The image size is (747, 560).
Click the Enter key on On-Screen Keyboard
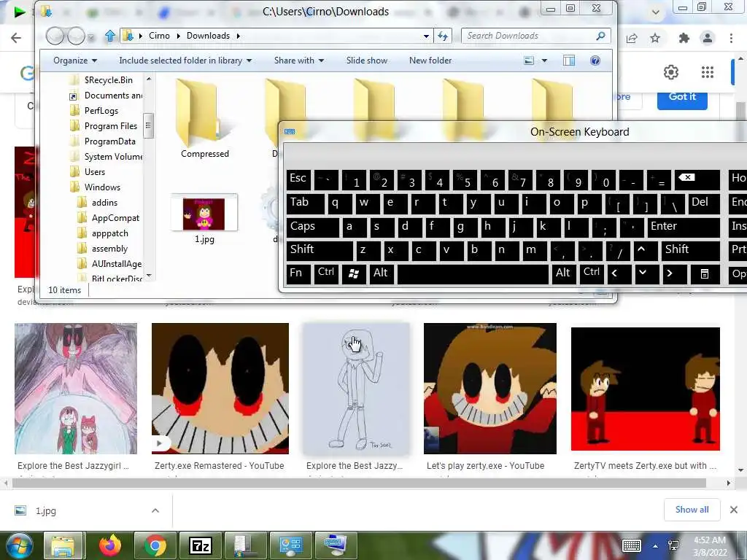coord(683,227)
